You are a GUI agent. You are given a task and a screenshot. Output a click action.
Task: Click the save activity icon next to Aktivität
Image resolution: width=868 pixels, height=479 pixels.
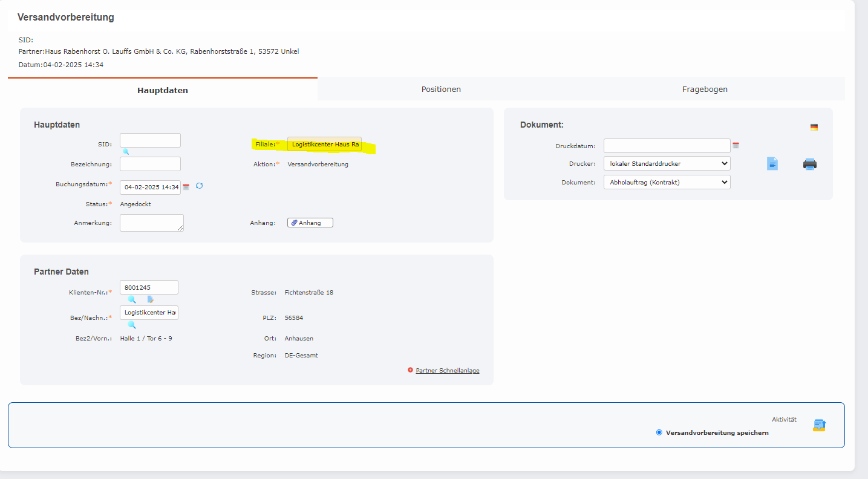(x=819, y=426)
